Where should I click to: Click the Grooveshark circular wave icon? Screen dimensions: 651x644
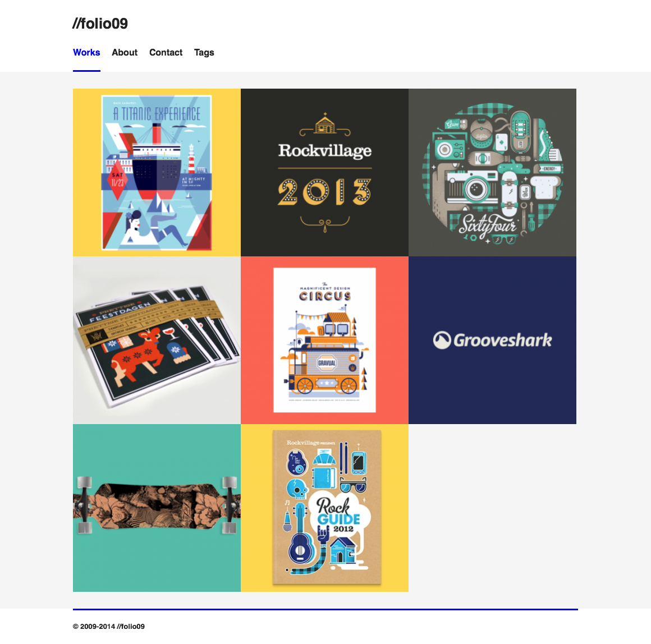coord(442,341)
